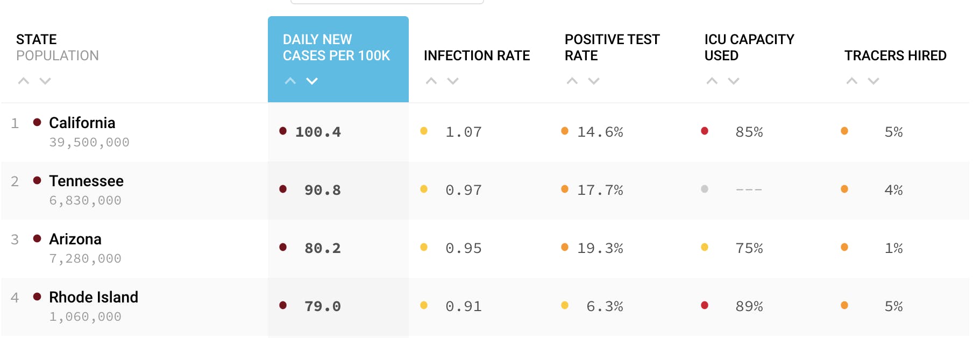Sort Infection Rate descending arrow

453,81
